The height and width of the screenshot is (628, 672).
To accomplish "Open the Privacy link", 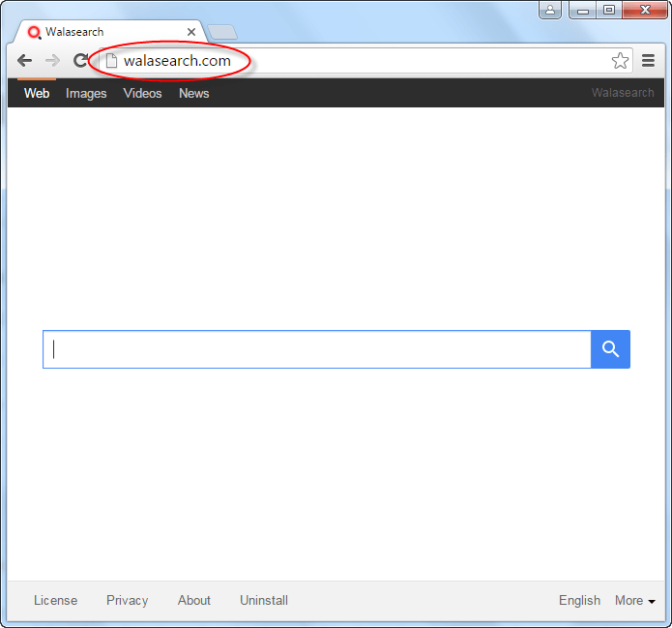I will pos(128,600).
